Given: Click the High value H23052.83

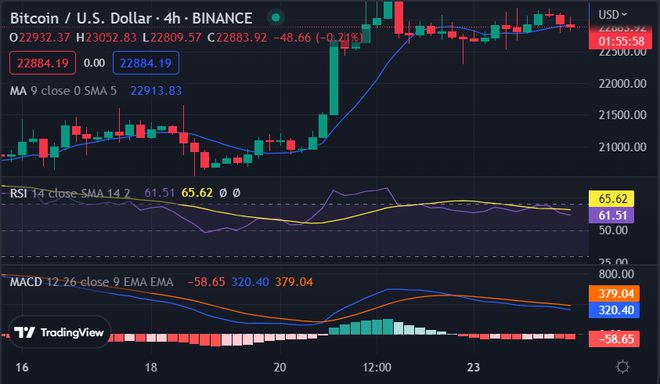Looking at the screenshot, I should [x=106, y=37].
